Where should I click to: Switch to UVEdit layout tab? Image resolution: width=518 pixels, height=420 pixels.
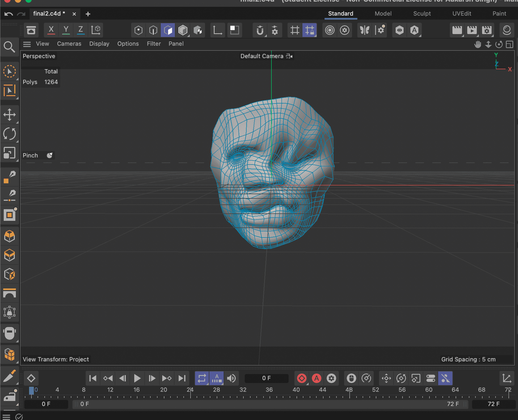462,13
